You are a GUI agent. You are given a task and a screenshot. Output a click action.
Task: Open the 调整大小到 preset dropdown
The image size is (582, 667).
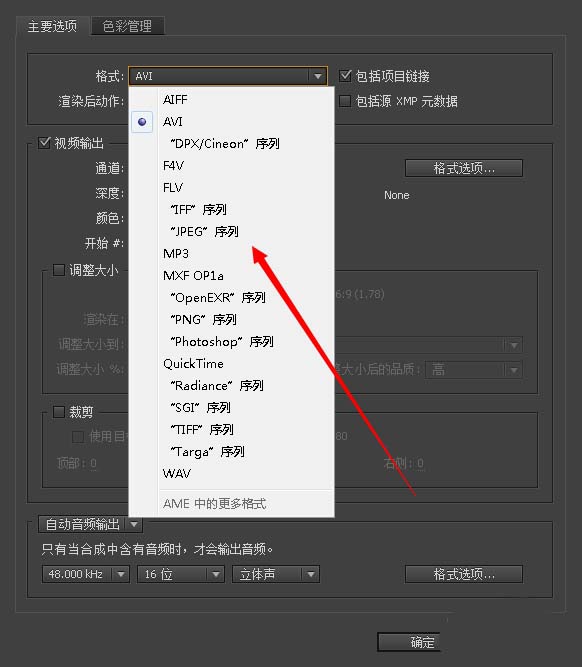429,345
